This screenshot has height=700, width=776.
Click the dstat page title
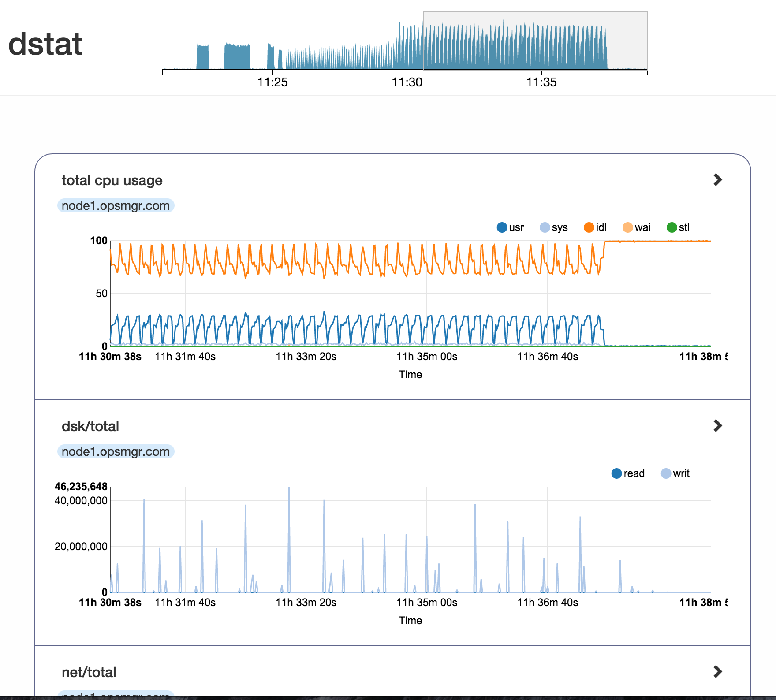(45, 44)
